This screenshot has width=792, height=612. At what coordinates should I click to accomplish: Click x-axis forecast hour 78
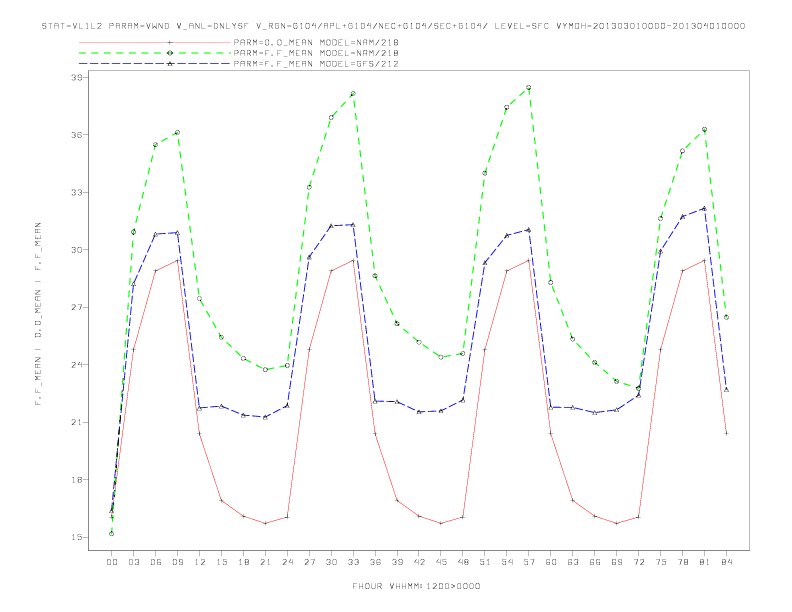pos(683,562)
